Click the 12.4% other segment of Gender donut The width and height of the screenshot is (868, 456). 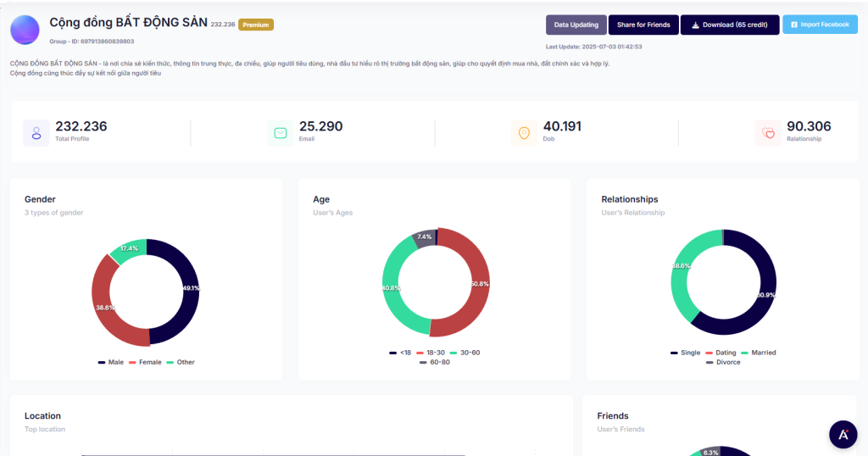coord(130,248)
